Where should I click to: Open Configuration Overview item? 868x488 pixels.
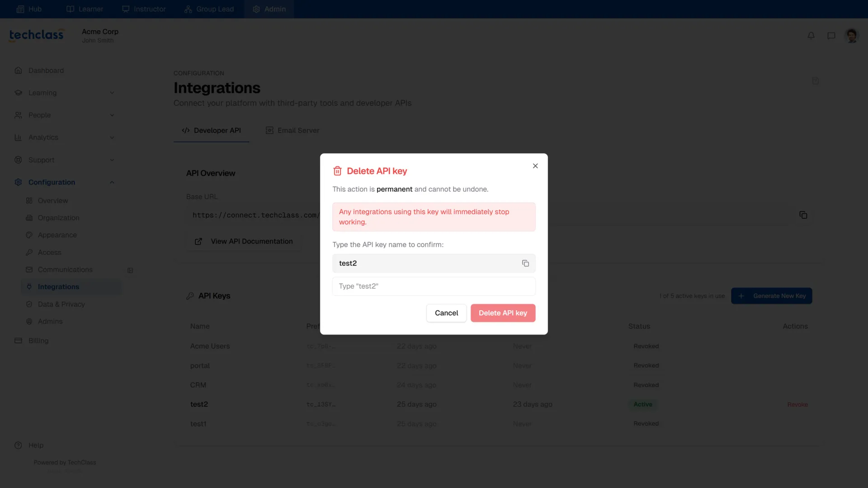click(x=53, y=201)
